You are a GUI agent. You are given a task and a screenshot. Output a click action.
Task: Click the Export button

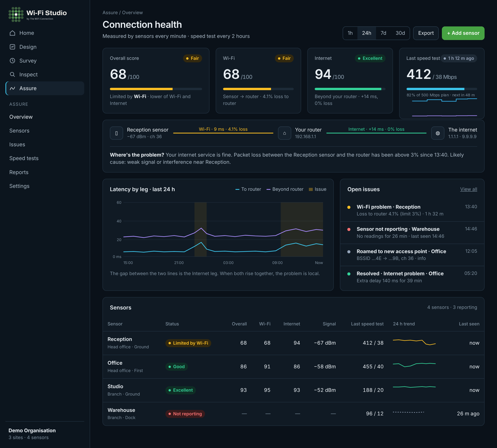pyautogui.click(x=426, y=33)
